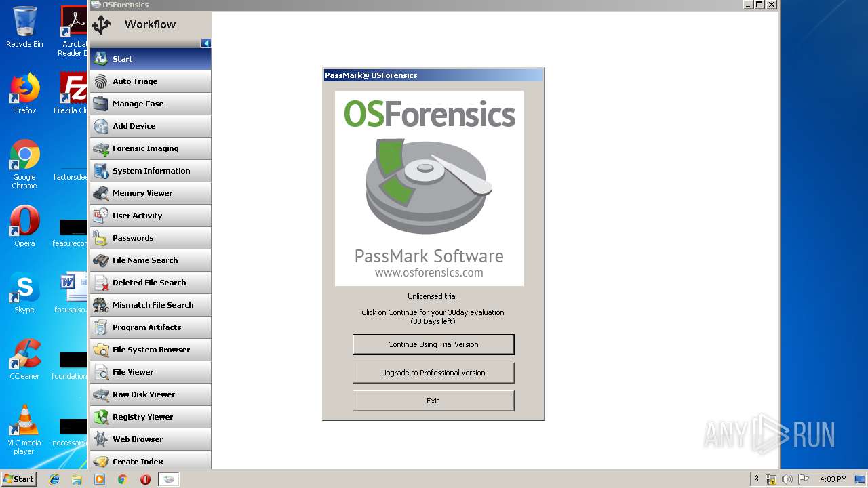Screen dimensions: 868x488
Task: Click the Program Artifacts icon
Action: tap(100, 327)
